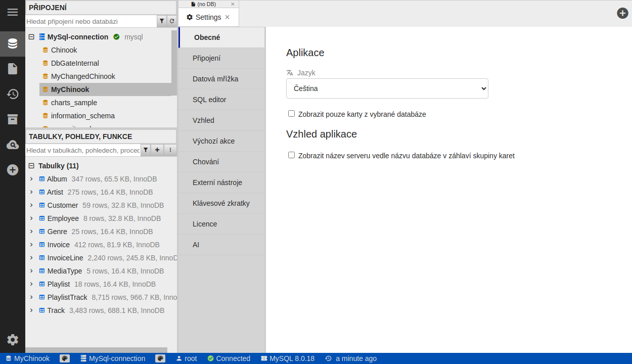Open the archive sidebar icon
Viewport: 632px width, 364px height.
pyautogui.click(x=13, y=119)
